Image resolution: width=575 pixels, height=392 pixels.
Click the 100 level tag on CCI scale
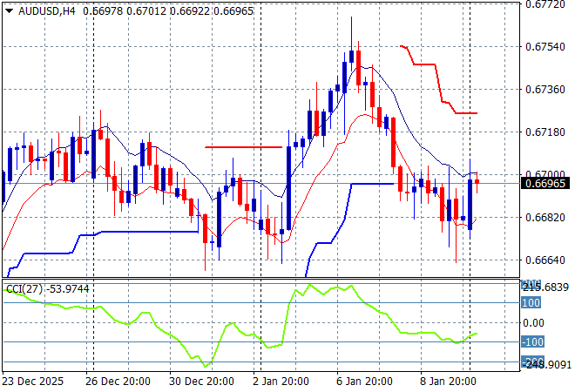531,302
